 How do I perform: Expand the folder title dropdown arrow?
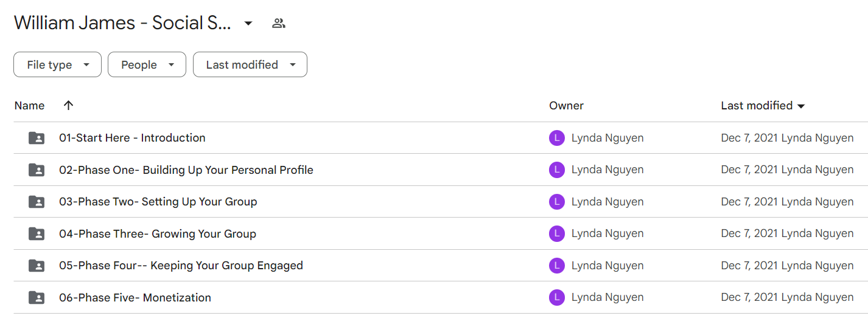(x=248, y=24)
